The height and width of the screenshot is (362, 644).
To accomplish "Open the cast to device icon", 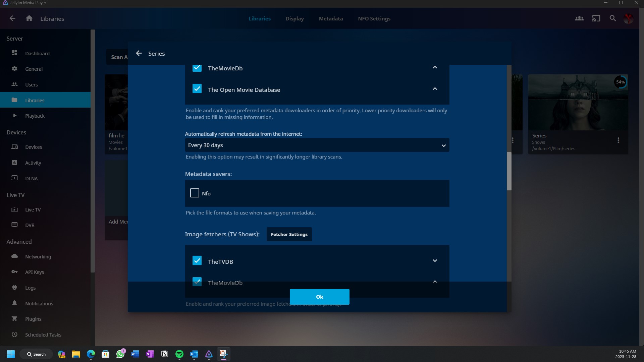I will point(596,18).
